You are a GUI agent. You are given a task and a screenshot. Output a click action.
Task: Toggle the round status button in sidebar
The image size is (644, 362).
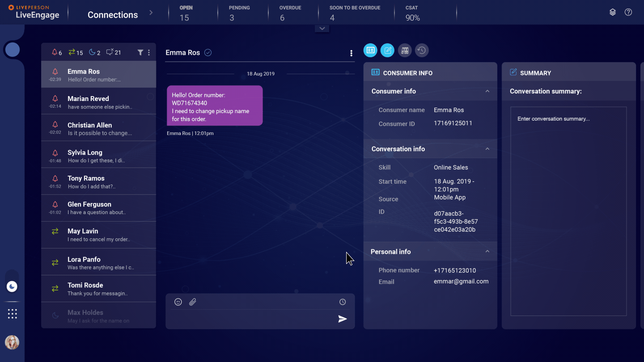13,50
